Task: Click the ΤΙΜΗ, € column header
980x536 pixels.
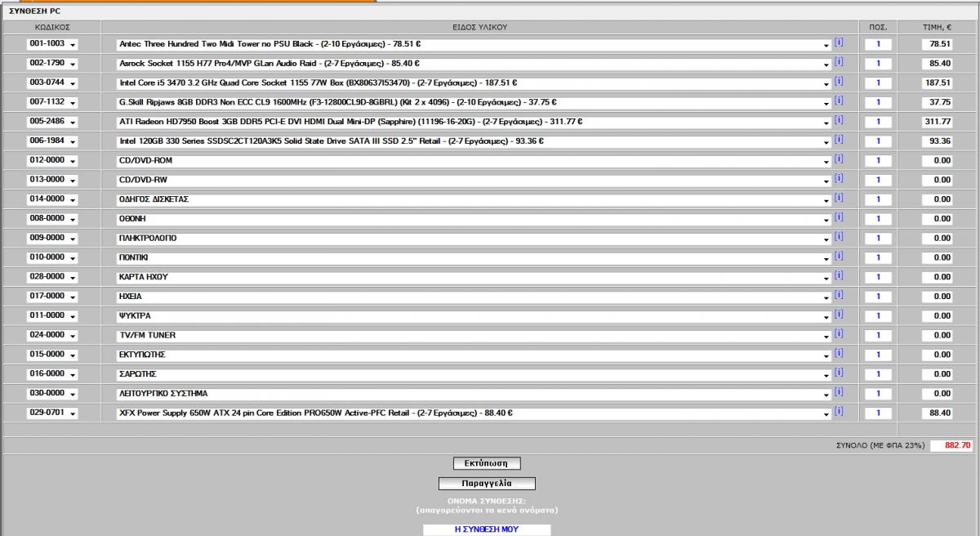Action: [937, 27]
